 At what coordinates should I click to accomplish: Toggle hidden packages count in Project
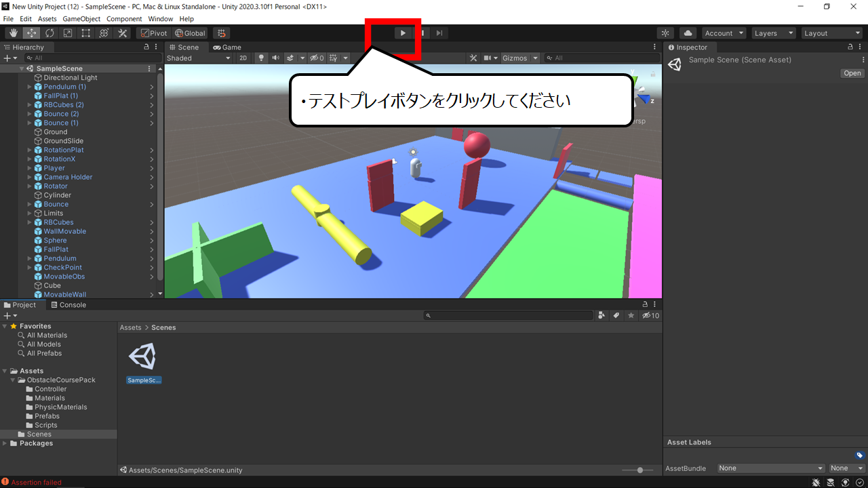[x=650, y=316]
